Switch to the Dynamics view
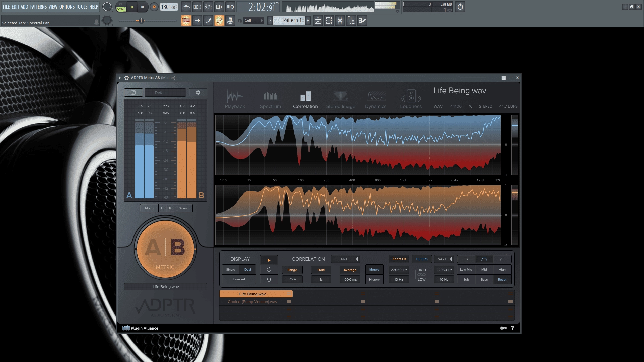Image resolution: width=644 pixels, height=362 pixels. coord(376,99)
